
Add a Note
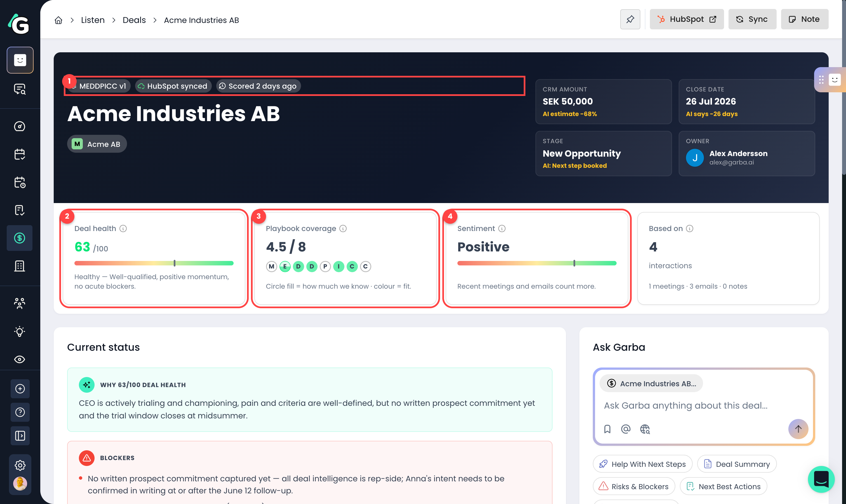click(x=805, y=19)
